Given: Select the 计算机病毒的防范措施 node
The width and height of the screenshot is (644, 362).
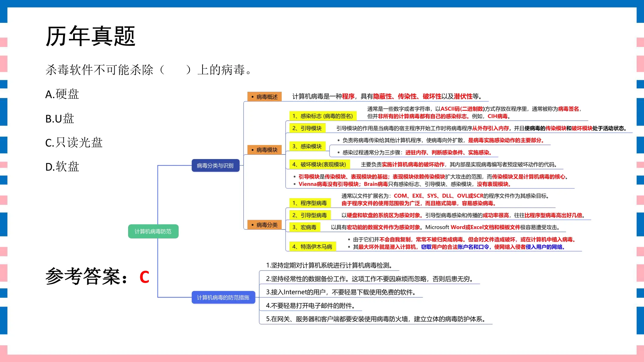Looking at the screenshot, I should (223, 297).
